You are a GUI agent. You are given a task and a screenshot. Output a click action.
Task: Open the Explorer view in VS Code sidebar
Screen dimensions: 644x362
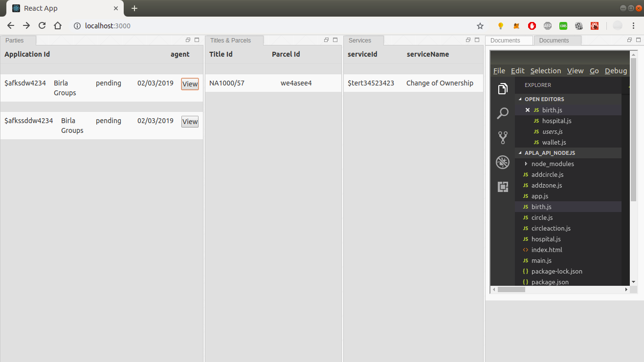(x=503, y=88)
